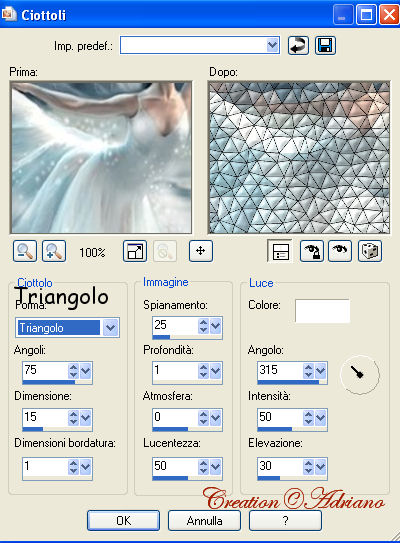Click the light angle dial control
The image size is (400, 543).
point(360,375)
